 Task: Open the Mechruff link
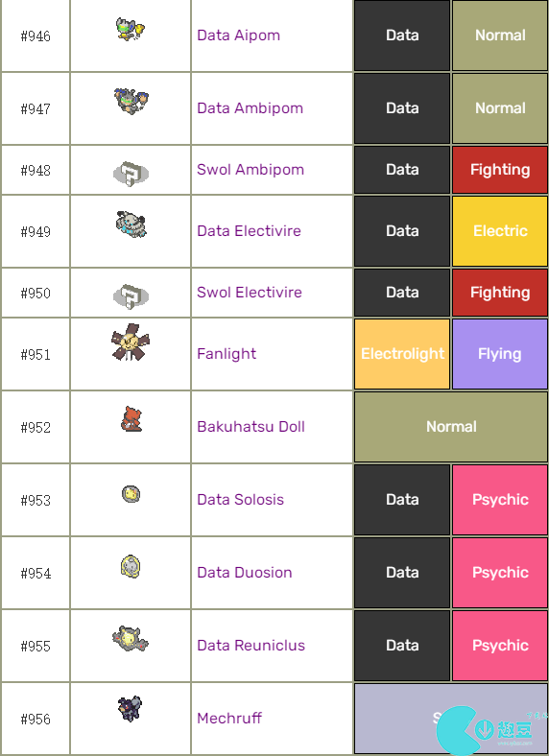(229, 718)
